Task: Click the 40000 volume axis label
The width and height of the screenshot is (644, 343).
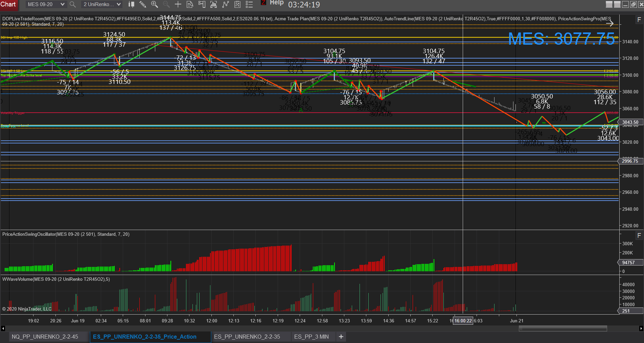Action: click(628, 284)
